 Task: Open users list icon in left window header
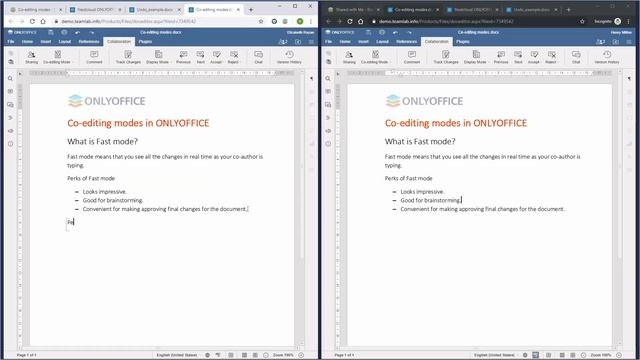pyautogui.click(x=283, y=42)
